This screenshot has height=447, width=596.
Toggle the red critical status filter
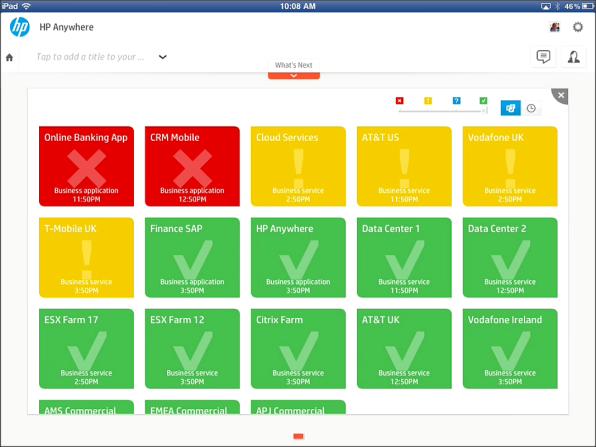click(399, 100)
